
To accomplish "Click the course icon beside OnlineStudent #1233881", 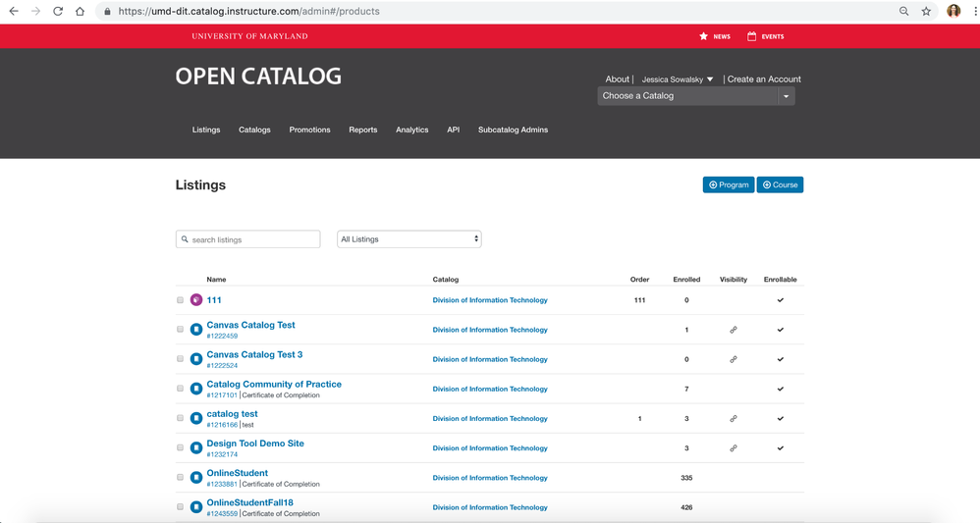I will pos(196,478).
